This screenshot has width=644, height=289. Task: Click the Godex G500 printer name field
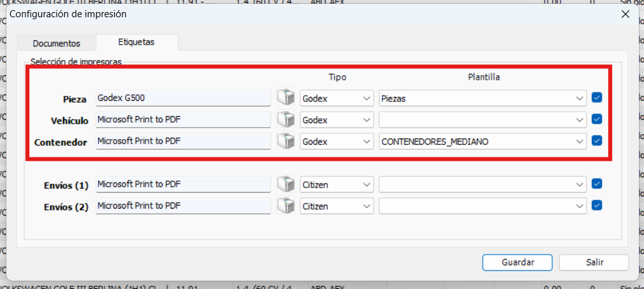pos(183,98)
